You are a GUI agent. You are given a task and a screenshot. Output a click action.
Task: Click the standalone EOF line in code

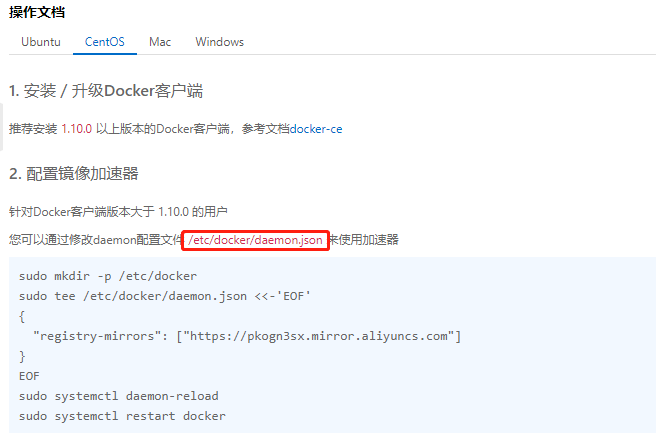(30, 376)
